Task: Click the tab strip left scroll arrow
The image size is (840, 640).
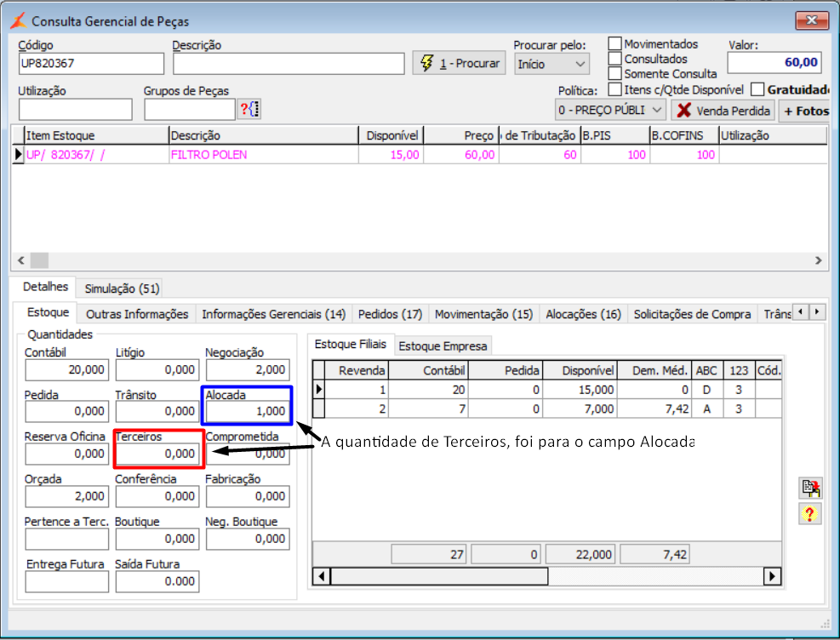Action: pyautogui.click(x=800, y=311)
